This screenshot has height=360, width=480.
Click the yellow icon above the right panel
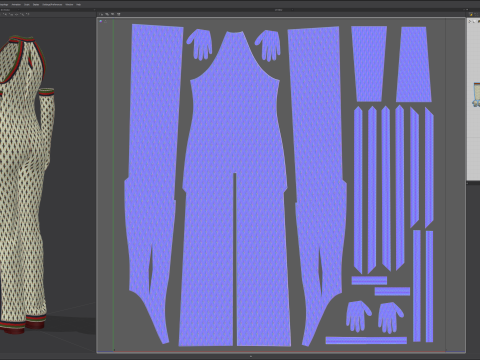click(x=471, y=14)
